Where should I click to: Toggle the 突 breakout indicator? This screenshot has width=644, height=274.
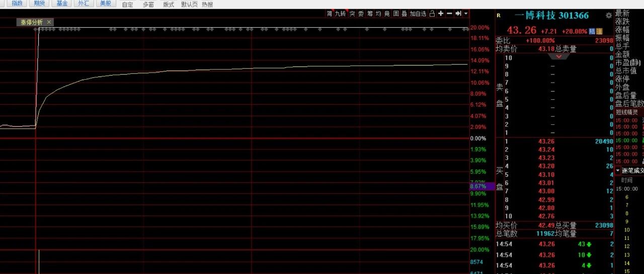[352, 14]
